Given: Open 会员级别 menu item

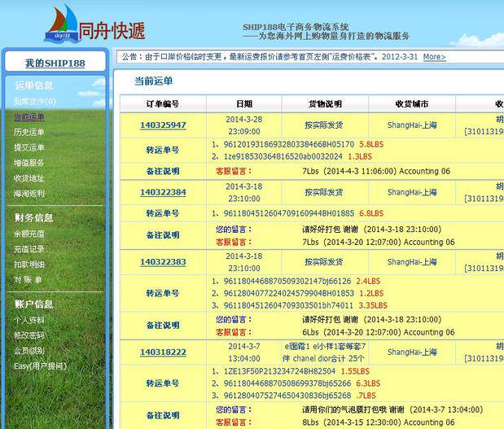Looking at the screenshot, I should [29, 351].
